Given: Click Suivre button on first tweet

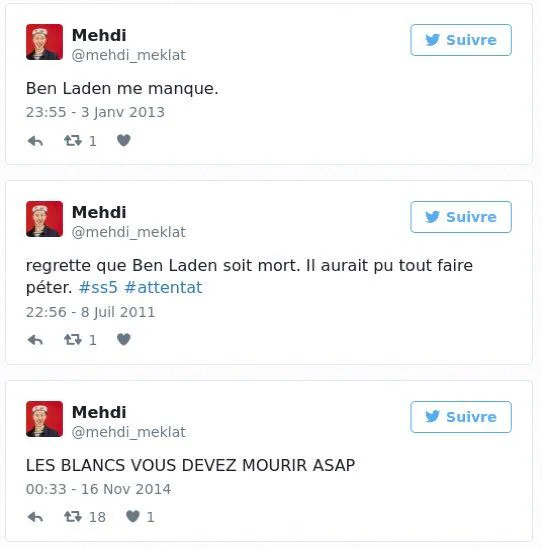Looking at the screenshot, I should [x=461, y=40].
